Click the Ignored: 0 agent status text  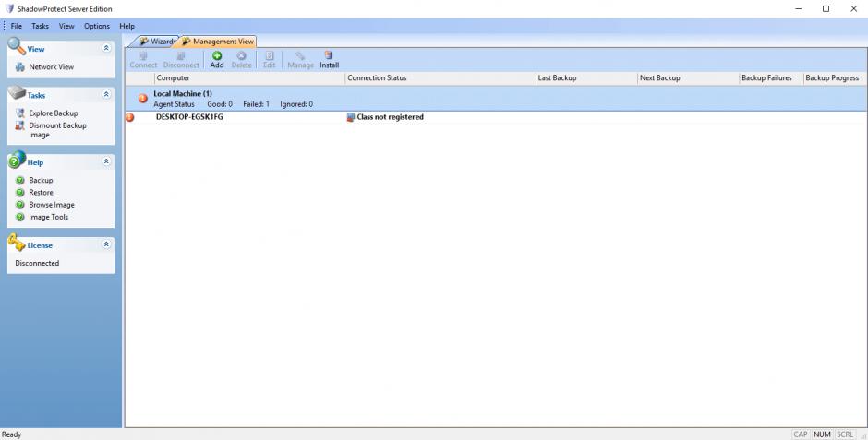coord(296,104)
